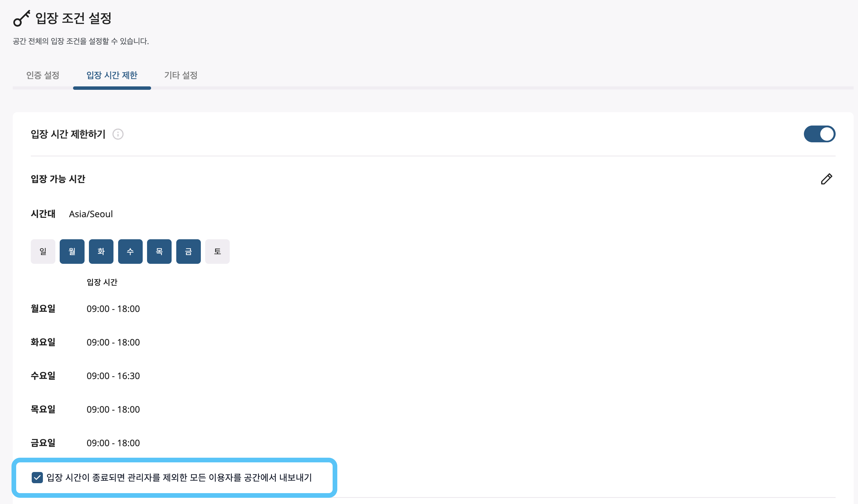Switch to the 기타 설정 tab

(180, 76)
